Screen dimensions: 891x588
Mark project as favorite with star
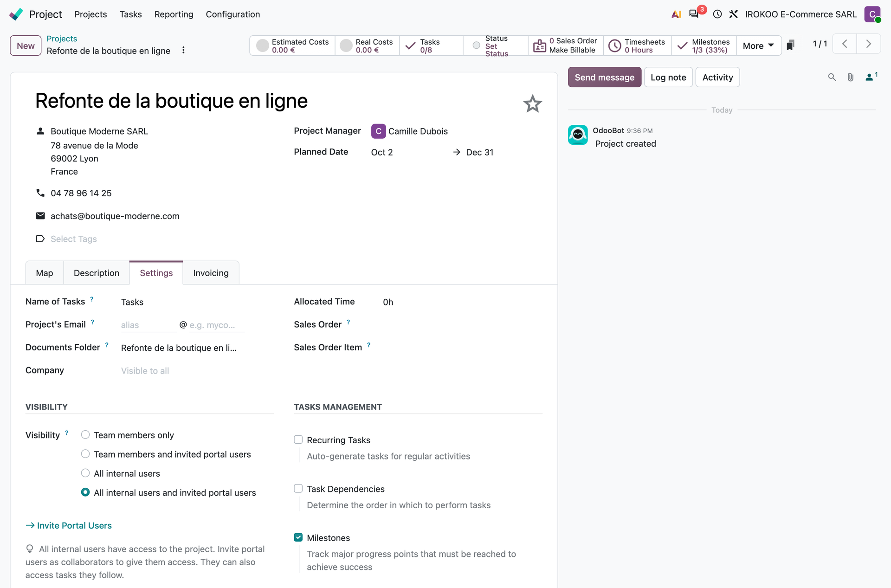pyautogui.click(x=532, y=103)
